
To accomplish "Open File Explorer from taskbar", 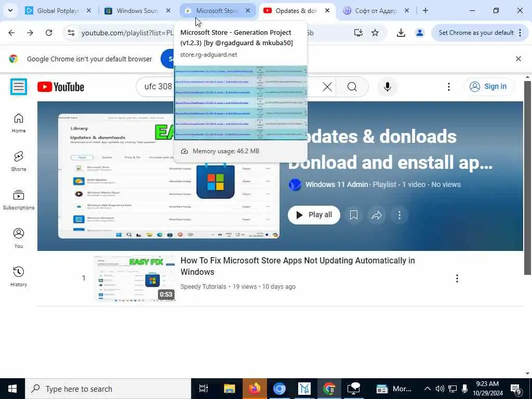I will [229, 389].
